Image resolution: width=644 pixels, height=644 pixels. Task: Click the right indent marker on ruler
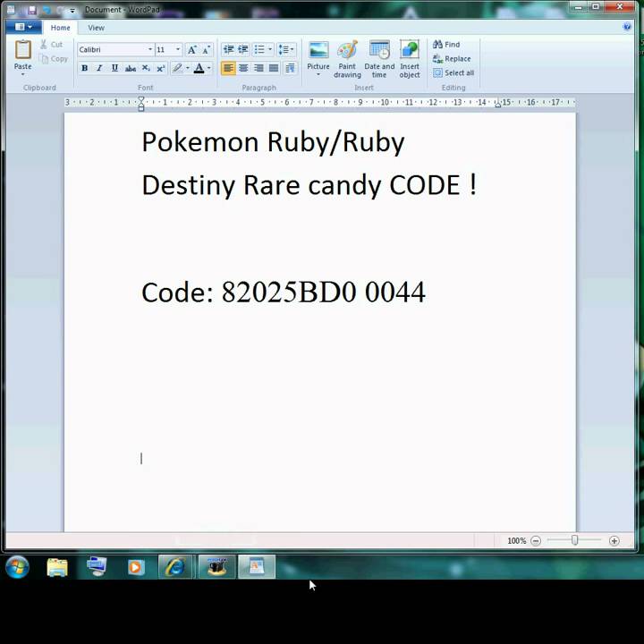click(498, 105)
